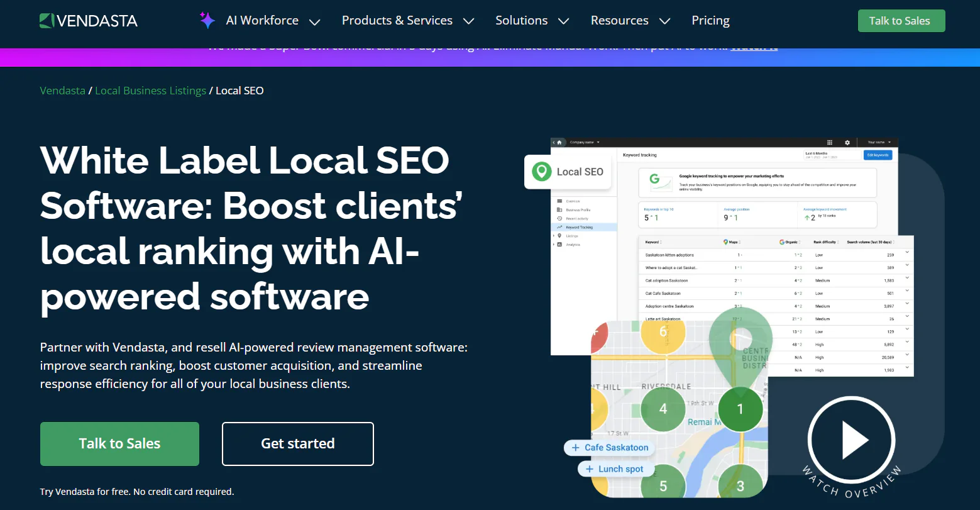Viewport: 980px width, 510px height.
Task: Open the Products & Services menu
Action: [x=397, y=21]
